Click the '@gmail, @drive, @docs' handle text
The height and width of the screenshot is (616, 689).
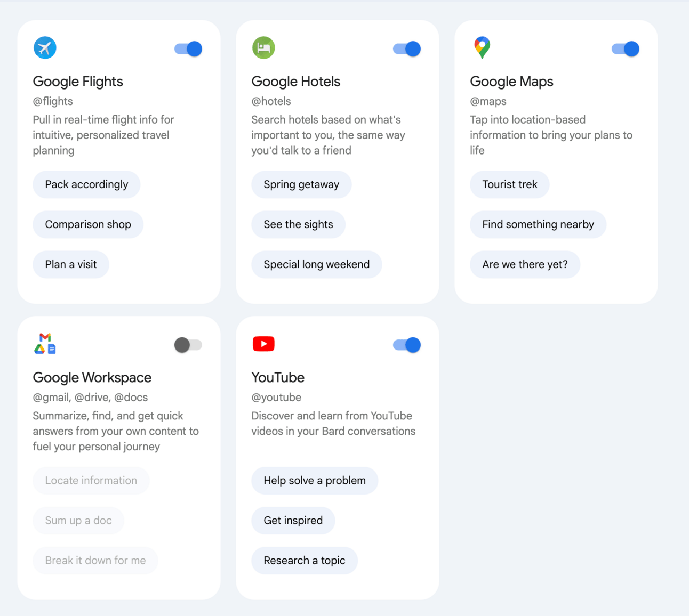click(x=91, y=398)
